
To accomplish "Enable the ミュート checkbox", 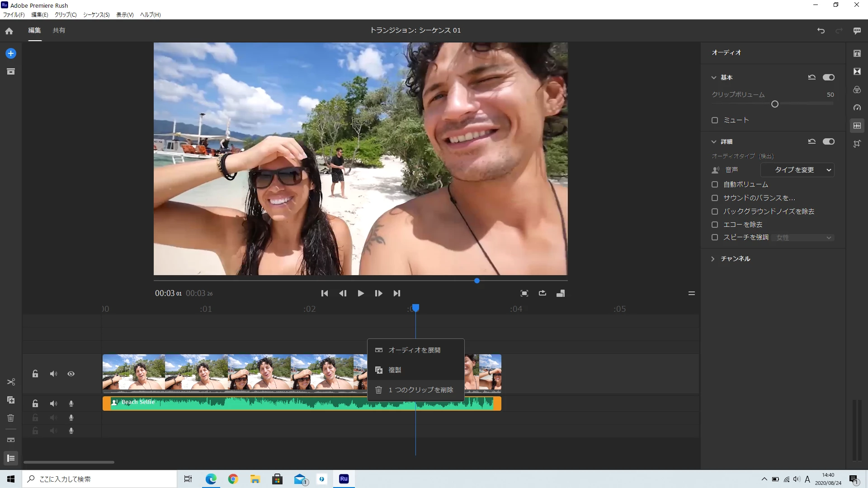I will tap(715, 120).
